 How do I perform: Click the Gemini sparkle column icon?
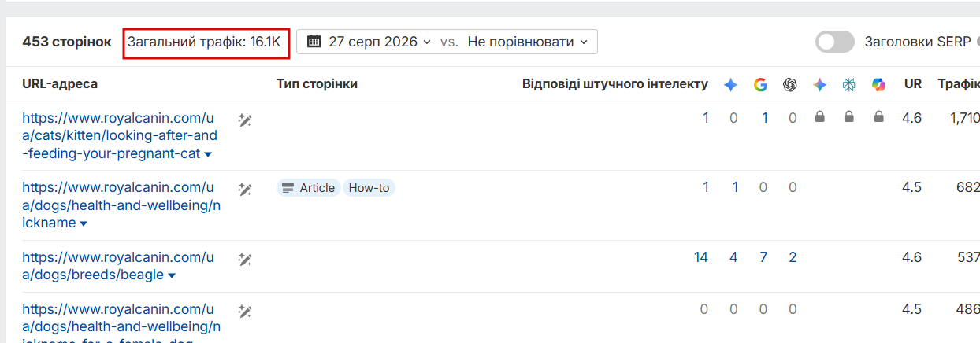(820, 85)
